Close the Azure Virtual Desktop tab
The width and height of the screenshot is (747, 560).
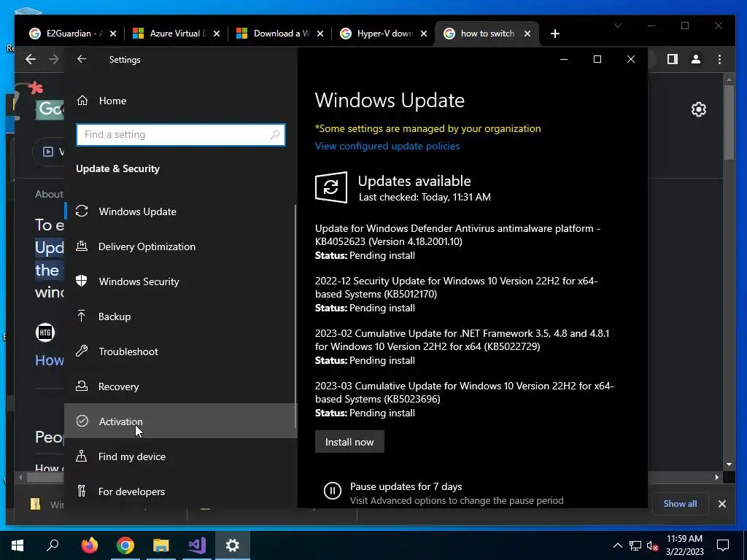coord(217,34)
